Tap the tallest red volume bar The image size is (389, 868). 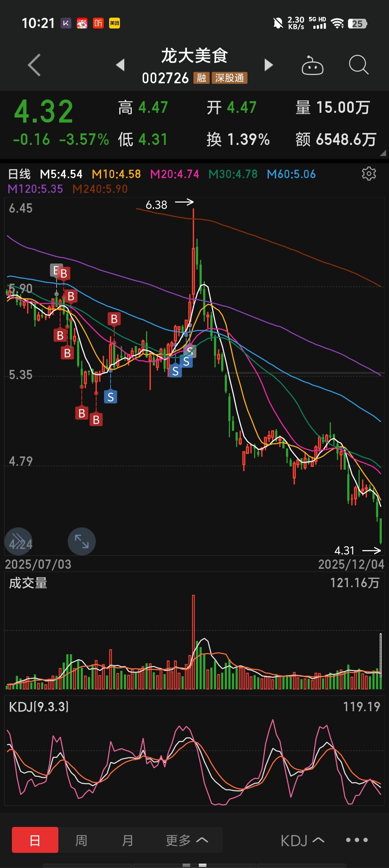[193, 642]
